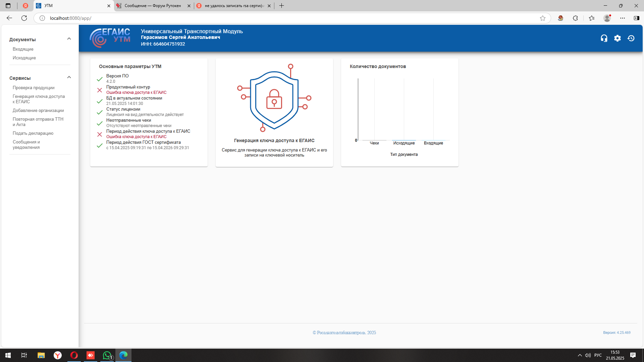View site information icon in address bar
Screen dimensions: 644x362
tap(42, 18)
